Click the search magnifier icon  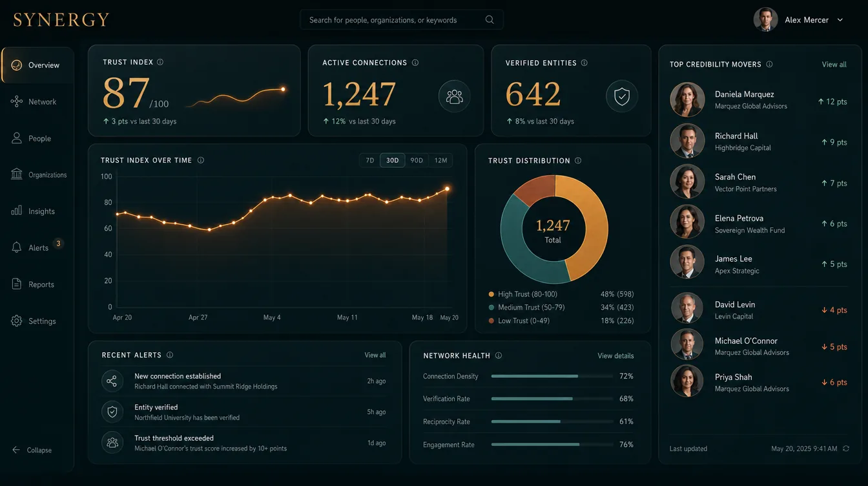tap(490, 20)
